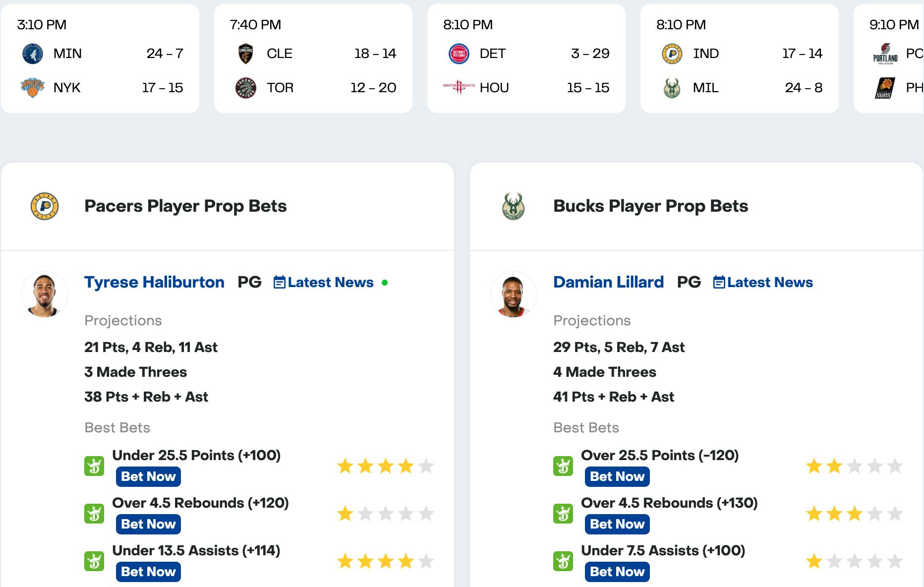Open Tyrese Haliburton's Latest News
This screenshot has width=924, height=587.
point(324,283)
